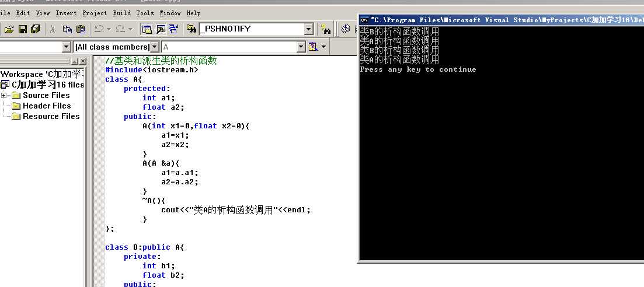Click the Cut scissors icon
644x287 pixels.
(x=53, y=29)
